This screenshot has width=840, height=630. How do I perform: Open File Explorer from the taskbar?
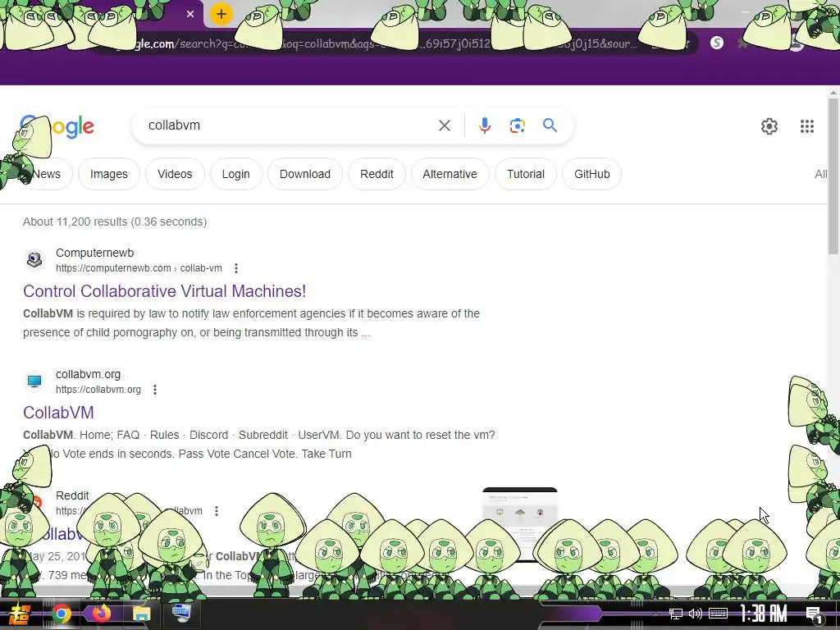[141, 614]
